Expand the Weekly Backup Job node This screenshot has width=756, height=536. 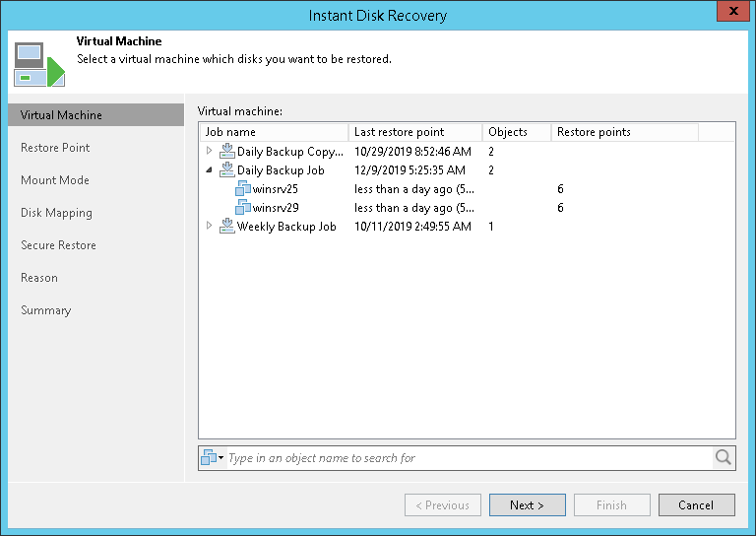210,226
